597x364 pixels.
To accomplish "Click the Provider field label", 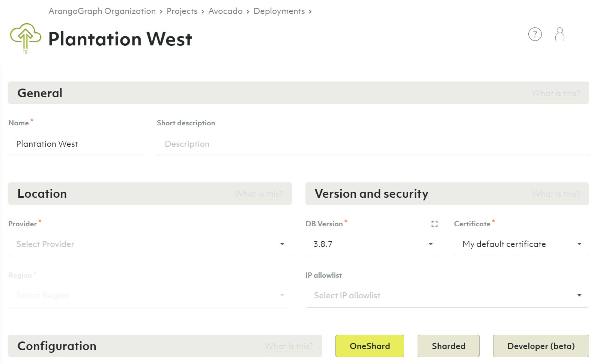I will click(23, 224).
